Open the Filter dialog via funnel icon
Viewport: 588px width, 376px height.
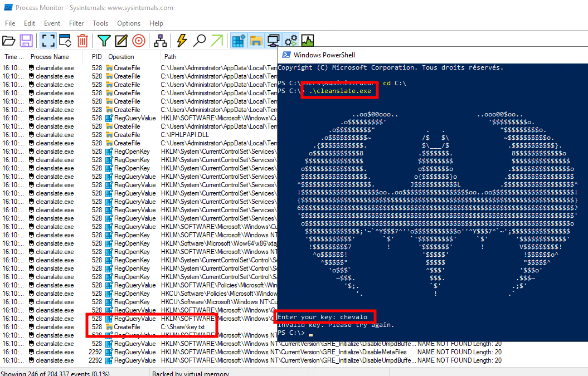[x=104, y=41]
